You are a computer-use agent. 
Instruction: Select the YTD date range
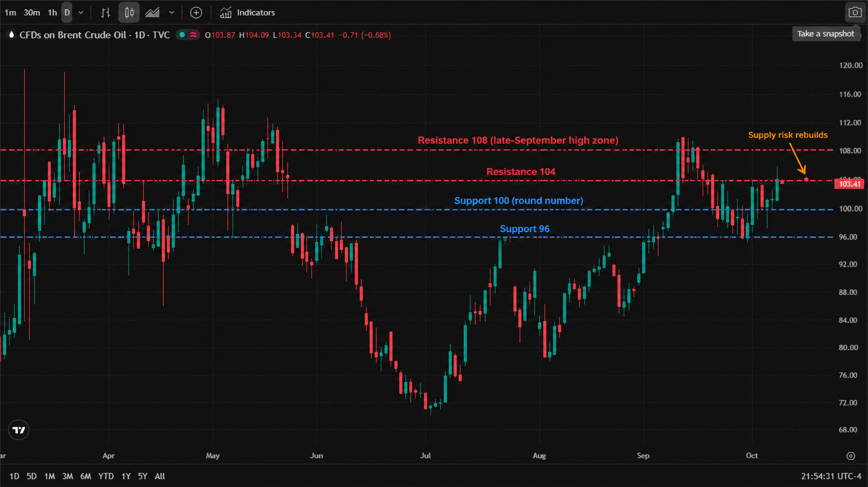coord(106,476)
